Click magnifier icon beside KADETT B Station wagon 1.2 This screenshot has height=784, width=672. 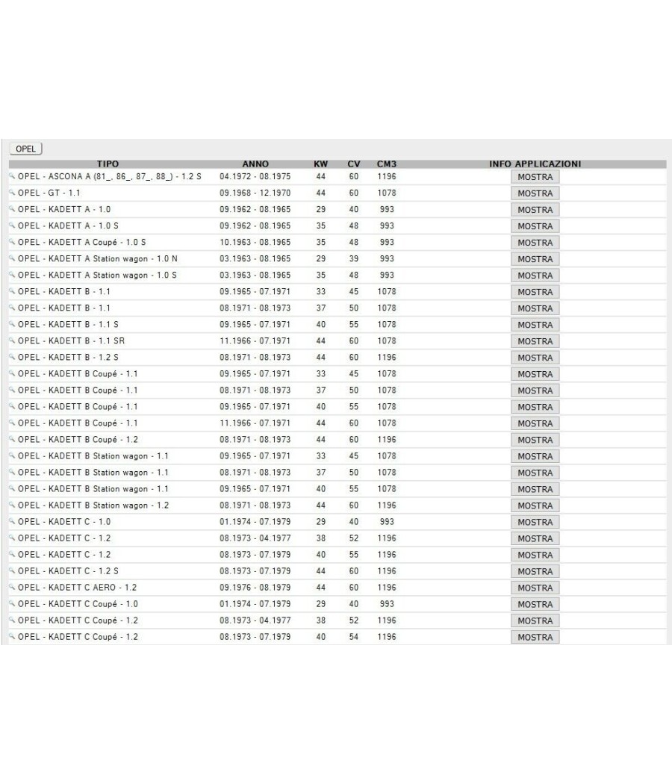(12, 505)
